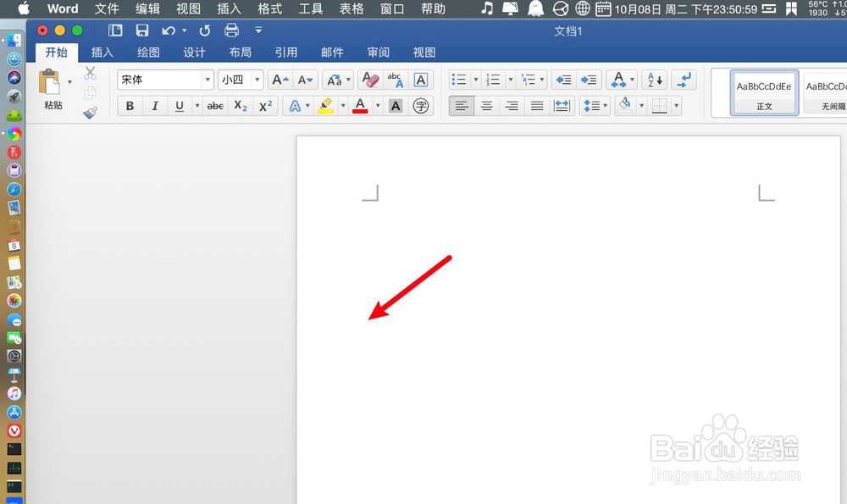Toggle the show paragraph marks icon
Viewport: 847px width, 504px height.
pyautogui.click(x=684, y=80)
